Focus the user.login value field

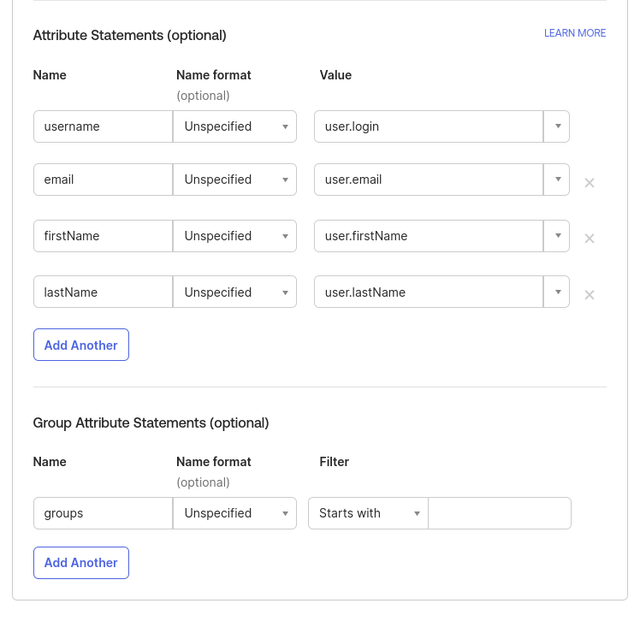[x=429, y=127]
